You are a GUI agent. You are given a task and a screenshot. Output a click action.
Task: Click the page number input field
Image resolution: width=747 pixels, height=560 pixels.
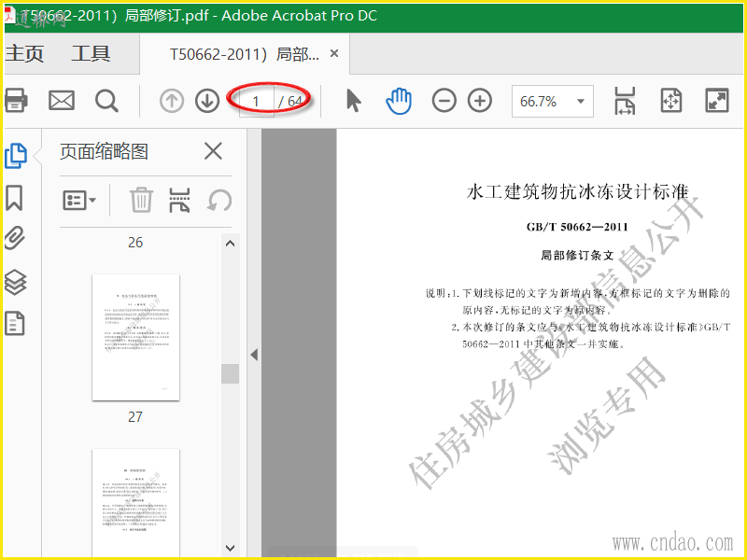[x=256, y=101]
